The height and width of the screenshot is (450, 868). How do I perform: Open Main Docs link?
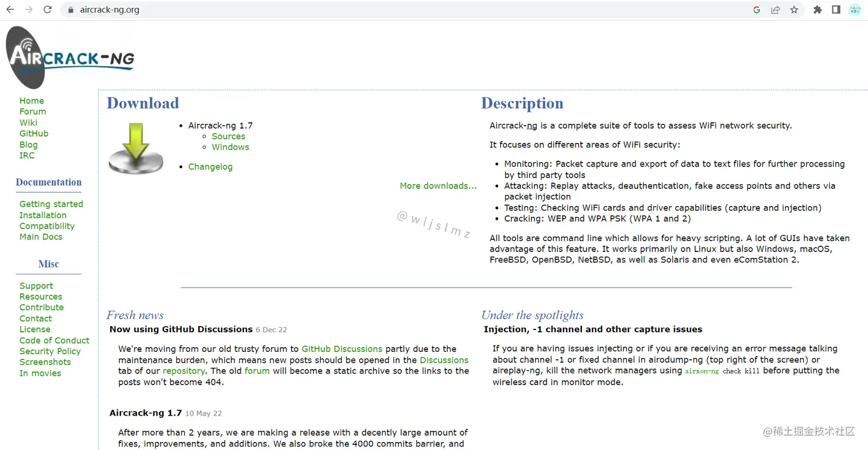point(41,237)
